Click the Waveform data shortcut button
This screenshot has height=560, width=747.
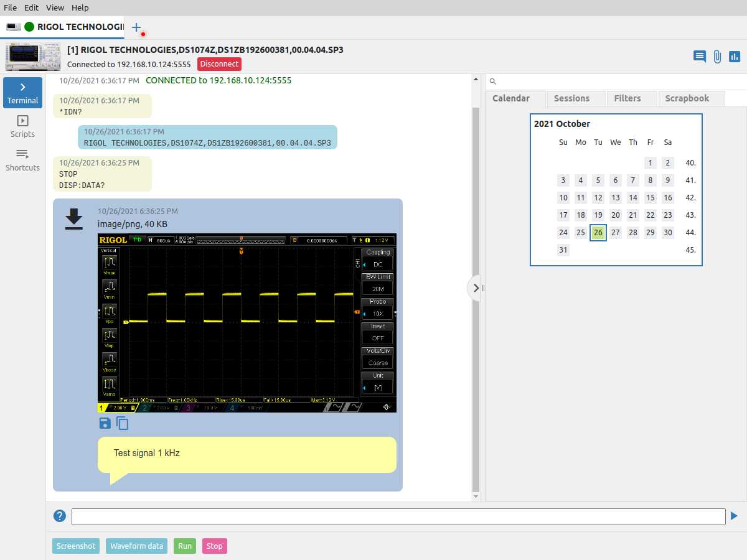[137, 546]
